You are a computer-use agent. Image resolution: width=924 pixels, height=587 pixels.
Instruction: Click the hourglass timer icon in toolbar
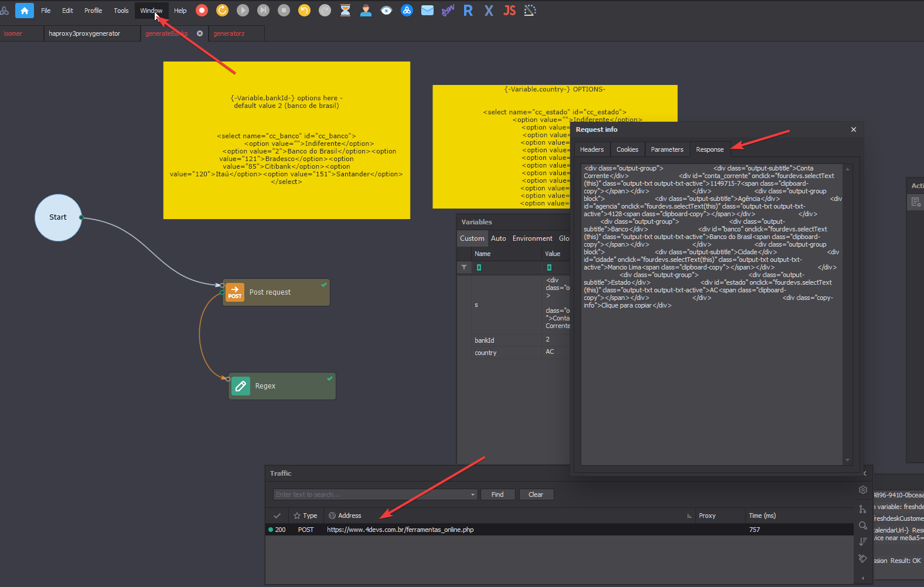(345, 11)
